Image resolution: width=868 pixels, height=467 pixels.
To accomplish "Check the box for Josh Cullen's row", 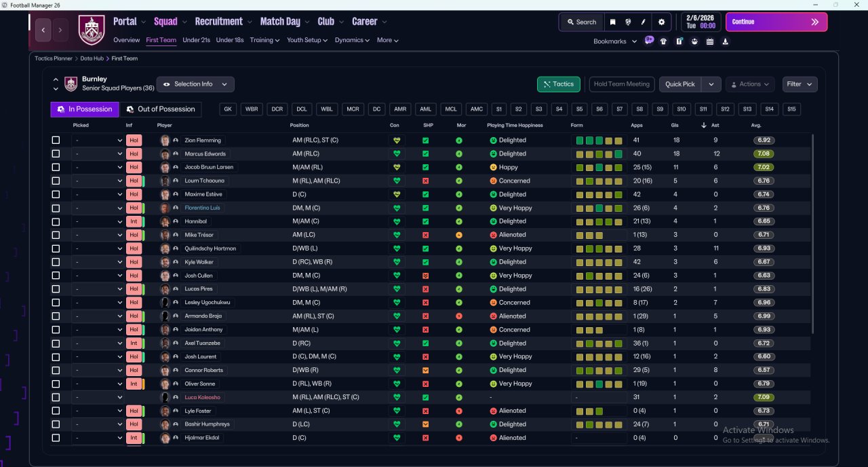I will 56,276.
